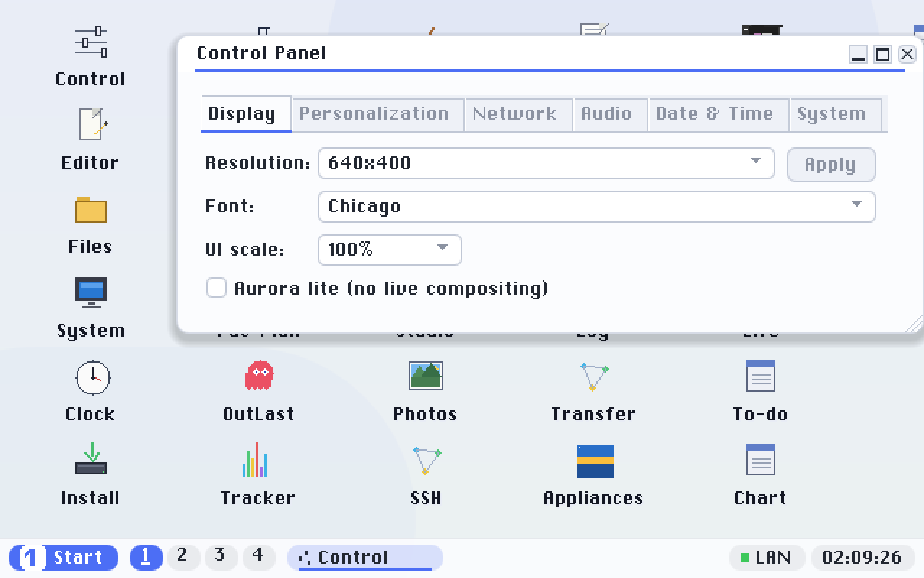Open the UI scale dropdown
This screenshot has height=578, width=924.
coord(390,250)
